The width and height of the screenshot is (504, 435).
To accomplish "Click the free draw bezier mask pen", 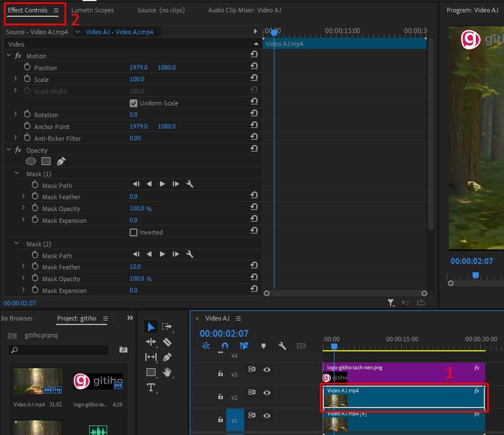I will (x=61, y=161).
